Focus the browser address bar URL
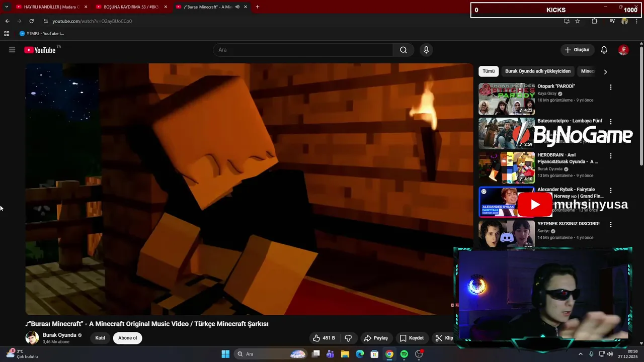644x362 pixels. 92,21
